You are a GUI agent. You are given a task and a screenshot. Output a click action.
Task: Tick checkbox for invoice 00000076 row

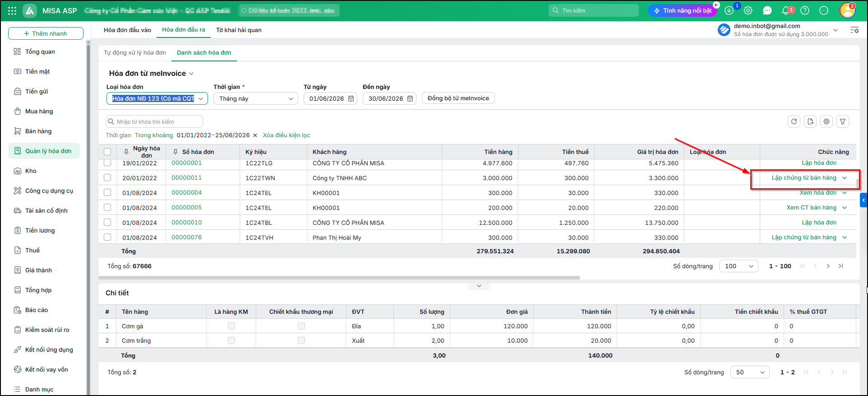pos(107,237)
